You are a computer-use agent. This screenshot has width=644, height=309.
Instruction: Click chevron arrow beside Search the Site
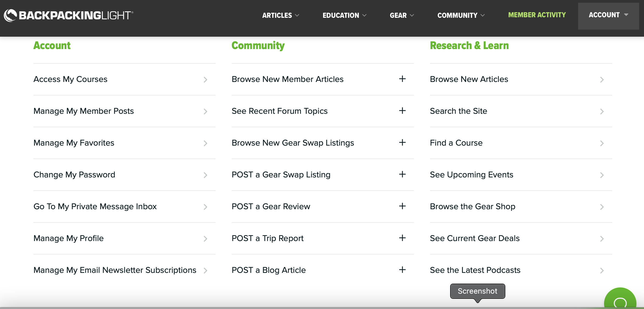click(602, 111)
